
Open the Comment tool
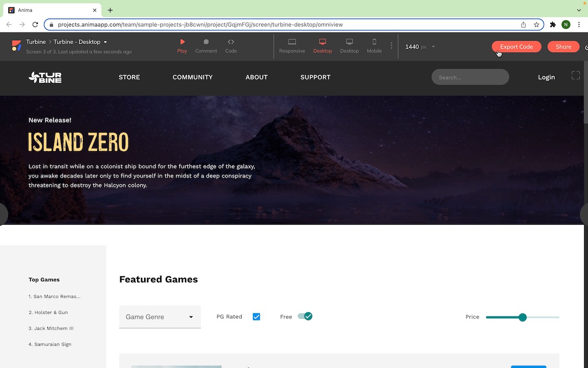[x=206, y=42]
